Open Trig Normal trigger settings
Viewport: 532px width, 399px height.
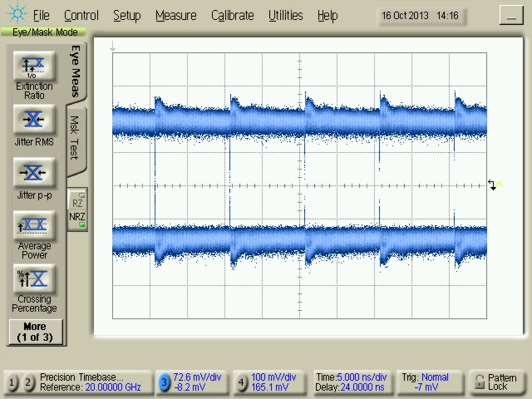coord(431,382)
